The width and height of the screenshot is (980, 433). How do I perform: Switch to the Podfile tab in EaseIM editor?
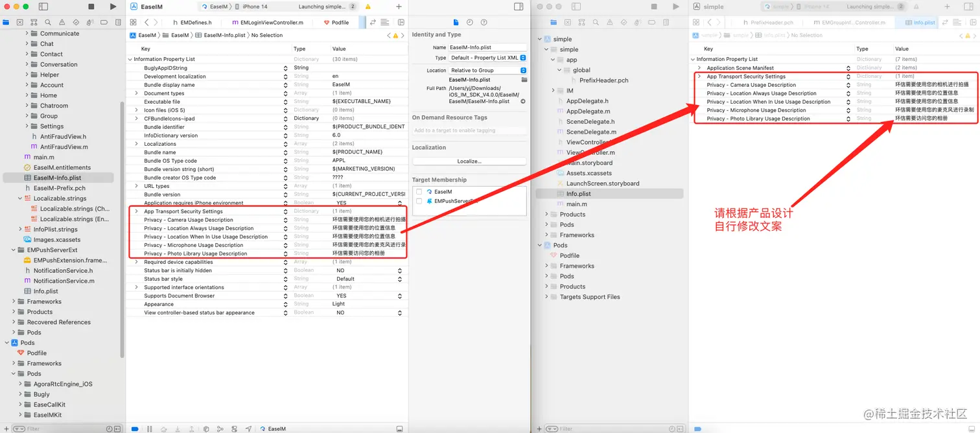336,22
